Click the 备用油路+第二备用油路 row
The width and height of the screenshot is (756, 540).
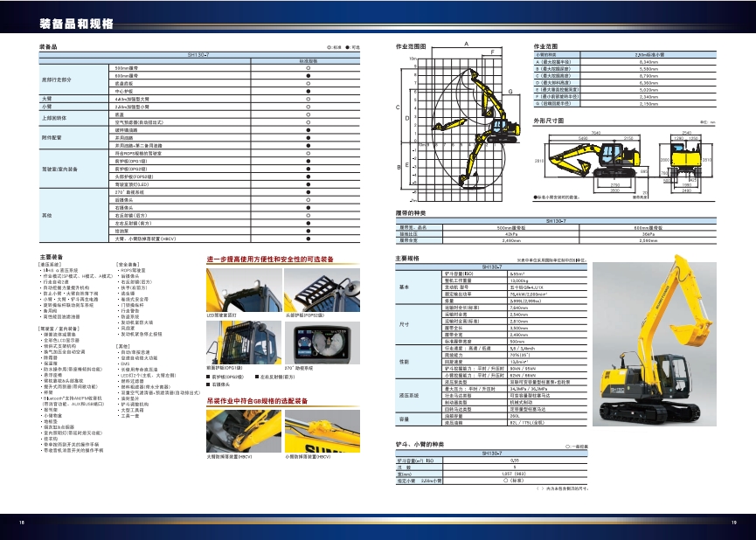tap(234, 146)
